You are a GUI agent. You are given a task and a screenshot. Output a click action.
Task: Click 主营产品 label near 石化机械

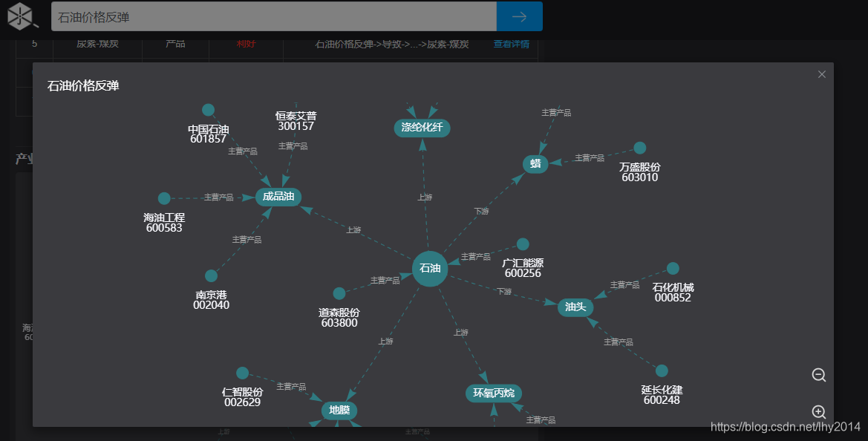624,285
